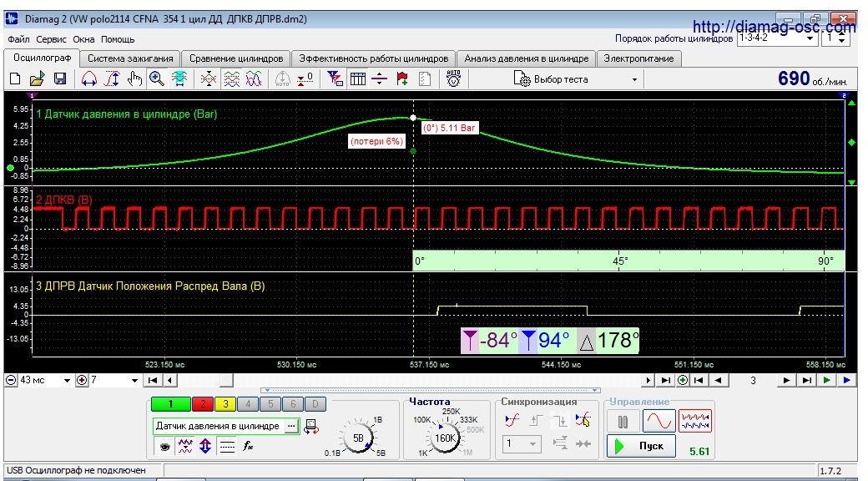868x481 pixels.
Task: Click the AUTO voltmeter icon
Action: click(x=453, y=78)
